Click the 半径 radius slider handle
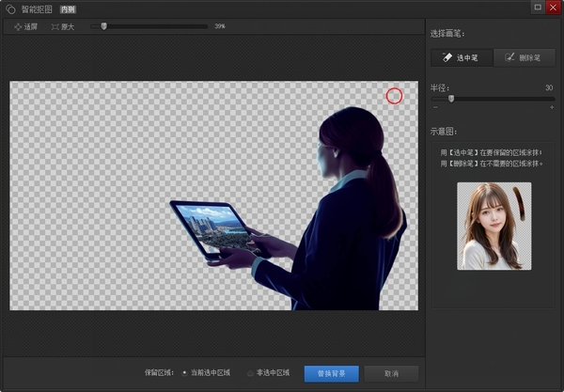Image resolution: width=564 pixels, height=392 pixels. coord(451,98)
